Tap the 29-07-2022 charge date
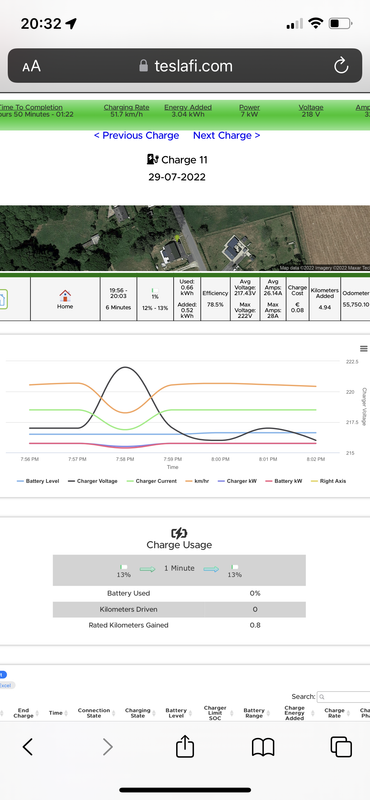The height and width of the screenshot is (800, 370). point(177,177)
